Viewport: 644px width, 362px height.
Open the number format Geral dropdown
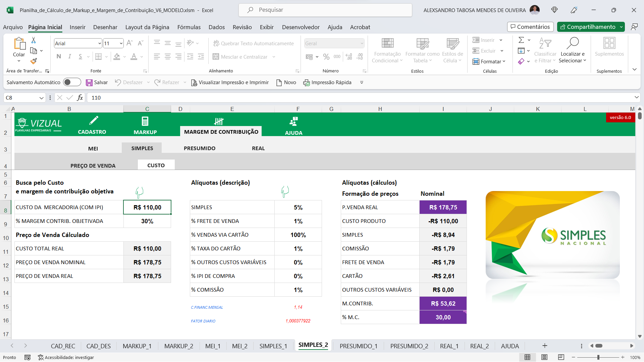tap(362, 44)
